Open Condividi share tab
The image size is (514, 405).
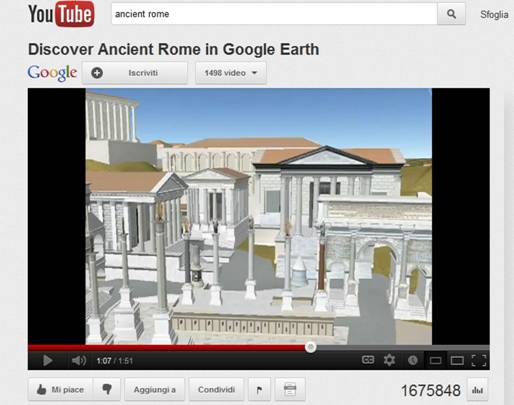(x=216, y=389)
